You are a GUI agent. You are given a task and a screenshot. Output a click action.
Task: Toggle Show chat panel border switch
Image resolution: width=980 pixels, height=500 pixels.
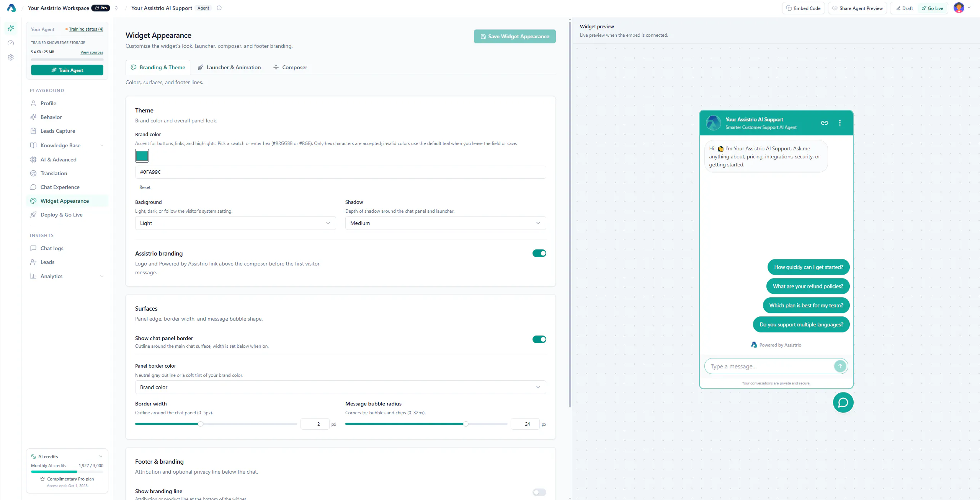click(x=539, y=339)
